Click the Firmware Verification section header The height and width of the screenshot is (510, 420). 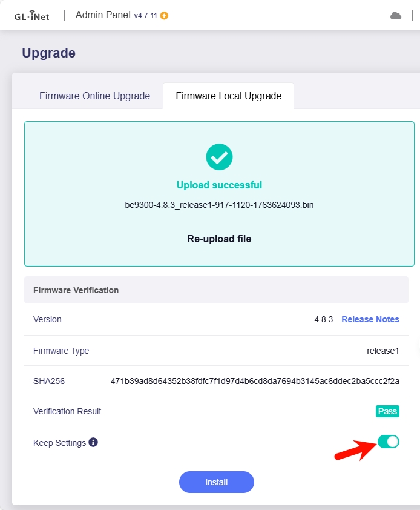(x=76, y=290)
